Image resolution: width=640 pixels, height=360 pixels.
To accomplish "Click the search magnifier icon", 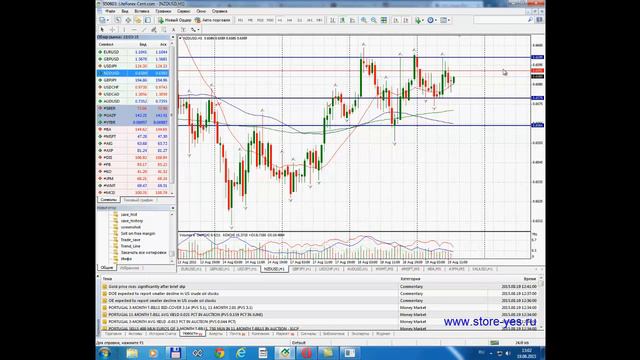I will coord(530,20).
